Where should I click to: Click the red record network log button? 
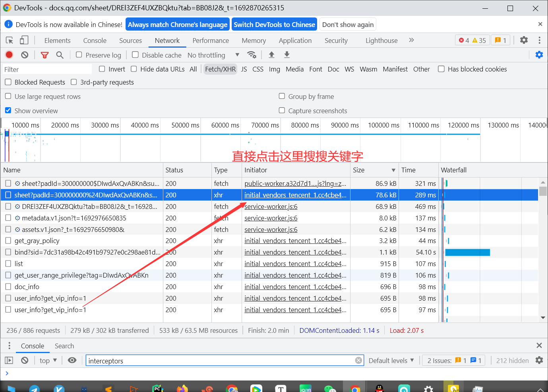coord(9,55)
